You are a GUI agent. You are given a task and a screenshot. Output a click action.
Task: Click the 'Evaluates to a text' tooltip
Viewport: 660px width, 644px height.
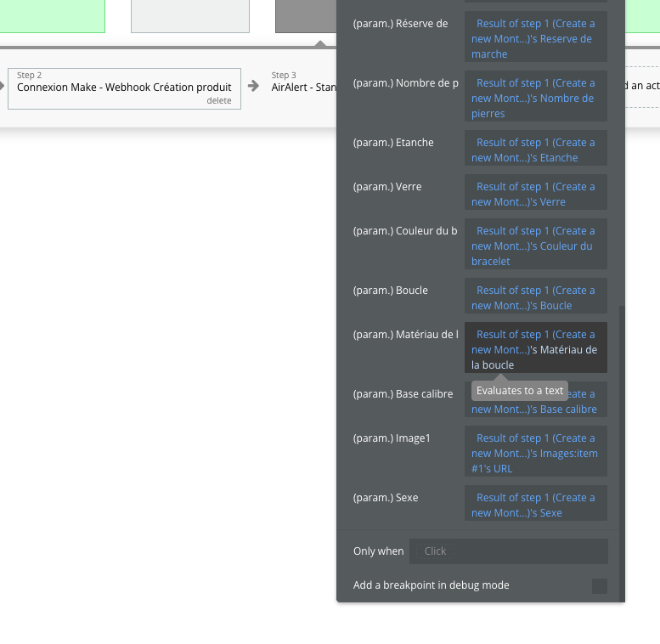click(x=520, y=391)
